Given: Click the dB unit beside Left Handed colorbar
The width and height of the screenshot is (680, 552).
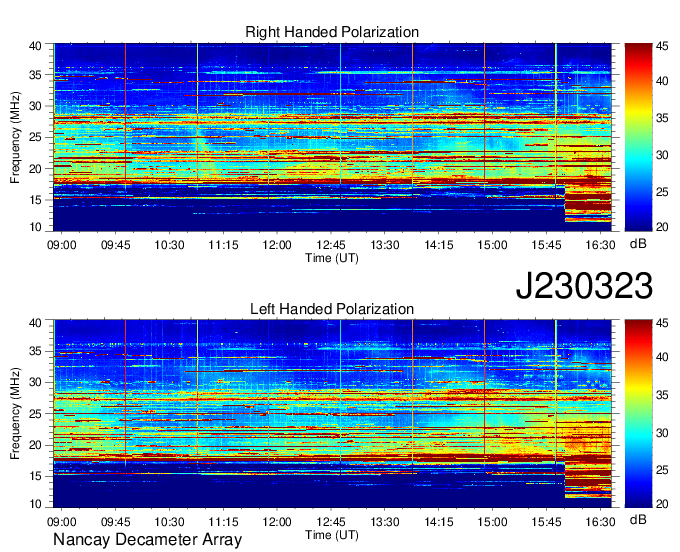Looking at the screenshot, I should tap(638, 519).
